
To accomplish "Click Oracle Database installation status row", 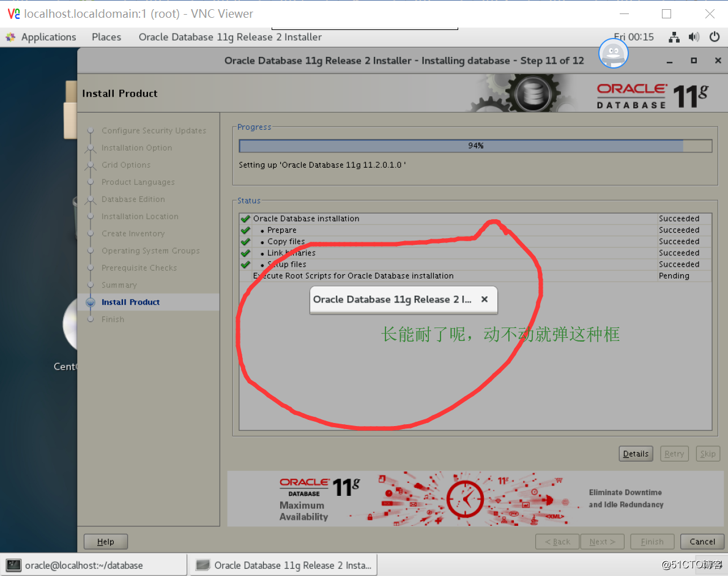I will pyautogui.click(x=475, y=219).
